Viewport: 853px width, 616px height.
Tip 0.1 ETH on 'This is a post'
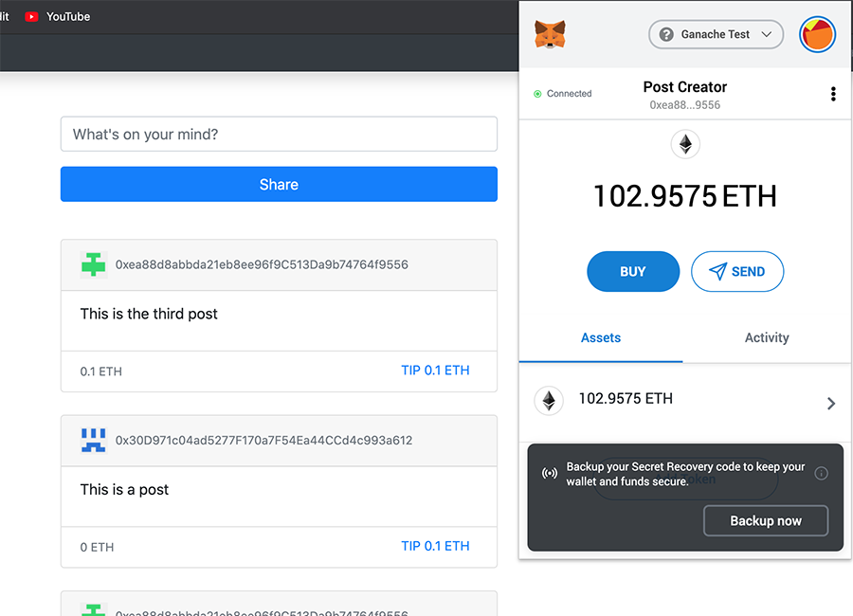click(435, 547)
